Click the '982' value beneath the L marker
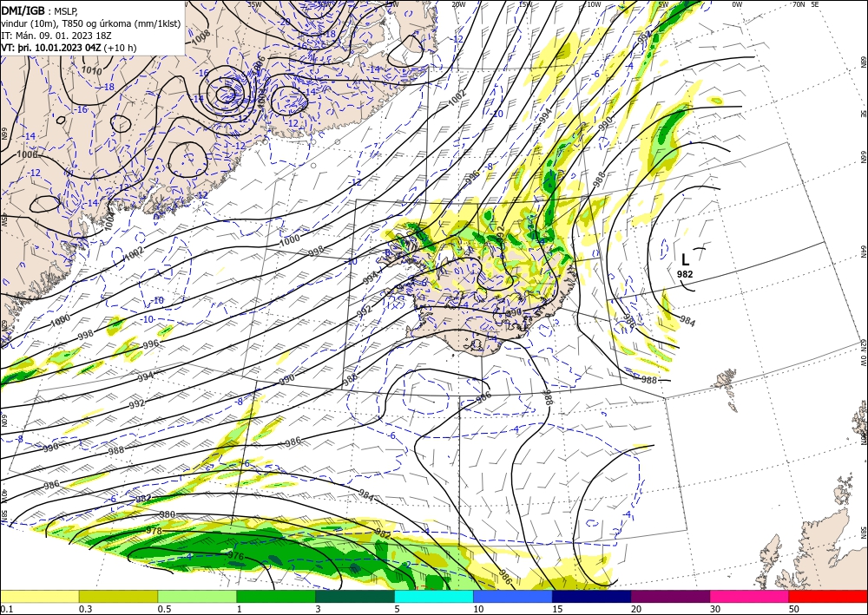This screenshot has height=615, width=868. click(x=685, y=274)
